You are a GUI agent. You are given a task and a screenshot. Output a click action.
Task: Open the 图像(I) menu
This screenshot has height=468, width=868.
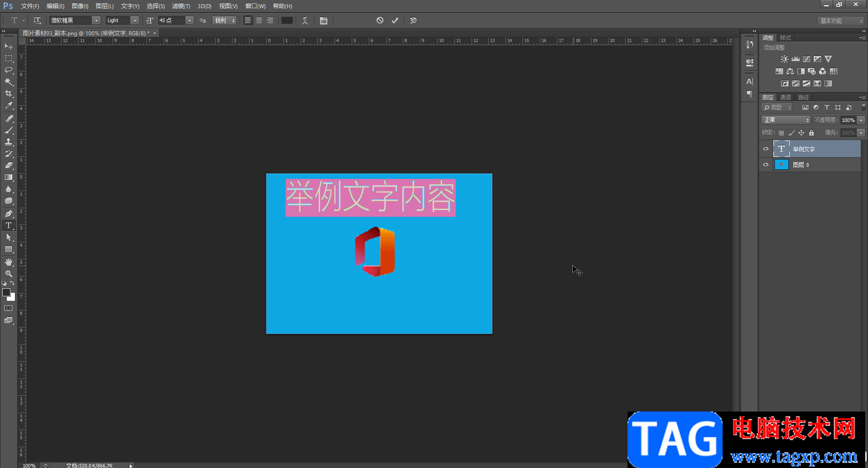click(80, 6)
